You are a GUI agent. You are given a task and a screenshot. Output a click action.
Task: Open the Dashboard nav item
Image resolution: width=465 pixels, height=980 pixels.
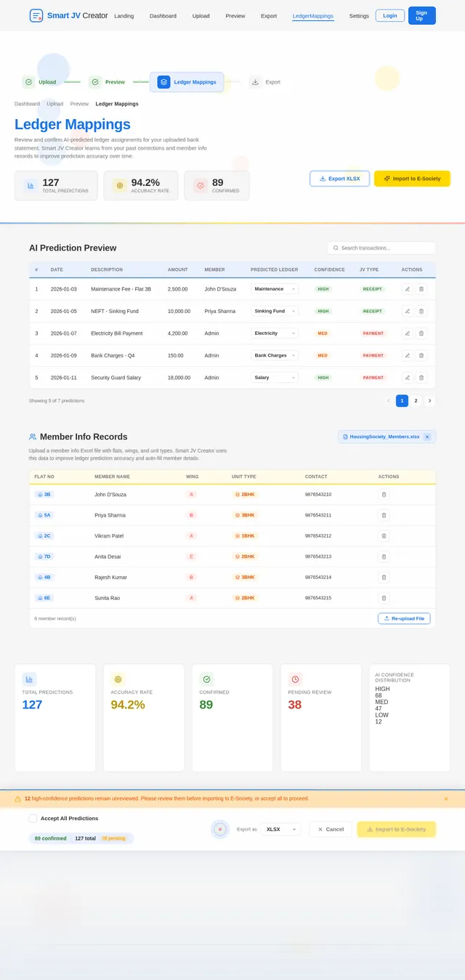163,15
